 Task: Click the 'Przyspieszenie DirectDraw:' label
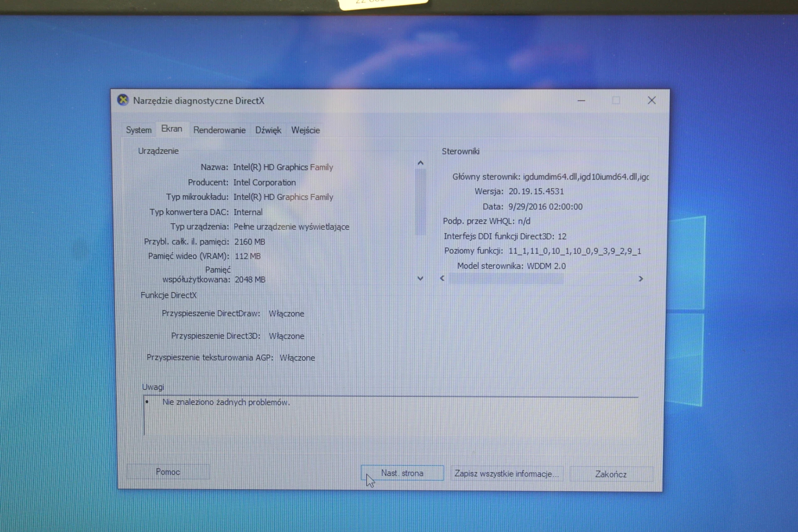coord(211,313)
